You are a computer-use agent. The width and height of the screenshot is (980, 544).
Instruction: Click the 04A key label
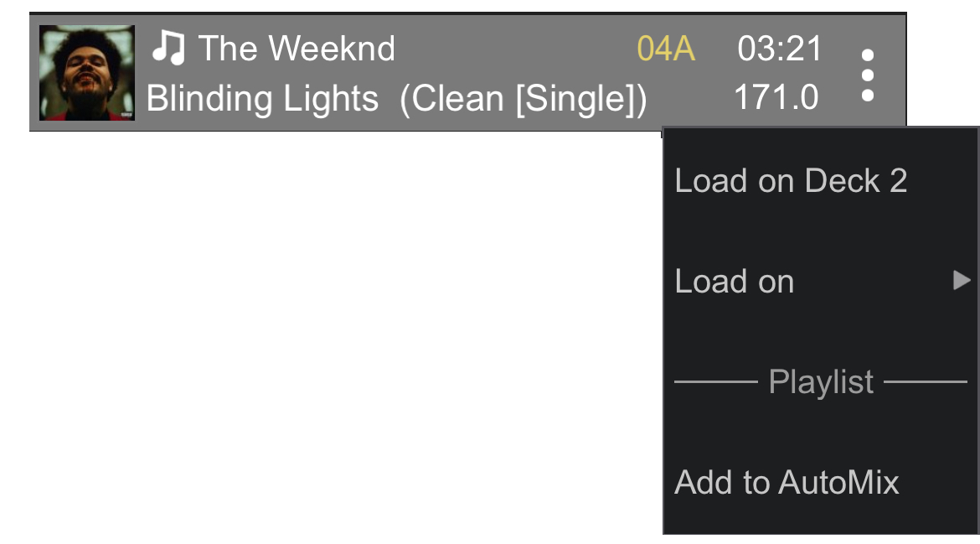[666, 49]
